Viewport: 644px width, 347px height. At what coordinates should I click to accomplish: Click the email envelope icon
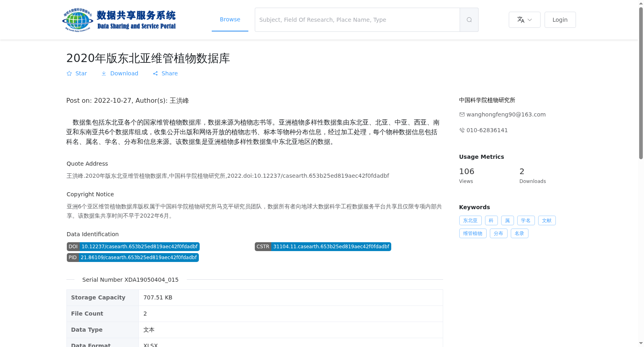(462, 114)
